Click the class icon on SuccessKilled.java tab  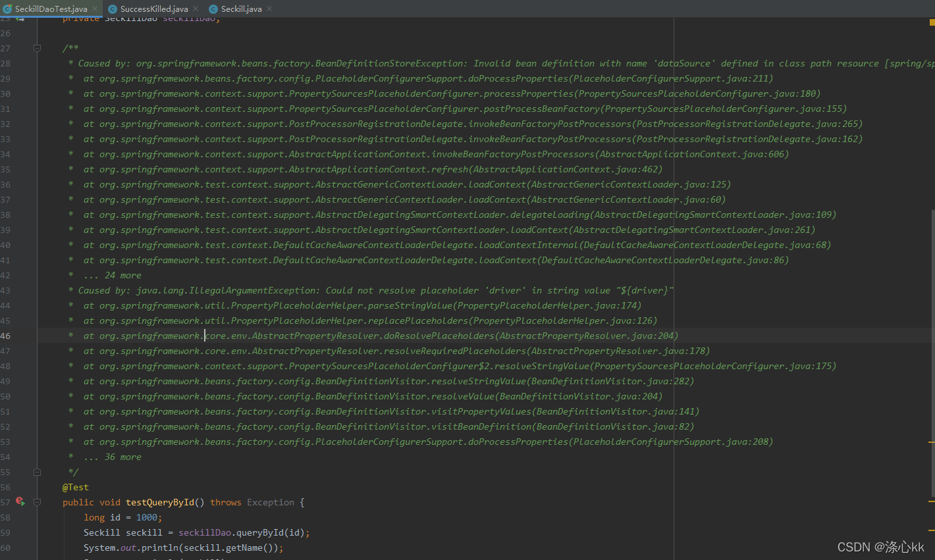click(x=113, y=9)
